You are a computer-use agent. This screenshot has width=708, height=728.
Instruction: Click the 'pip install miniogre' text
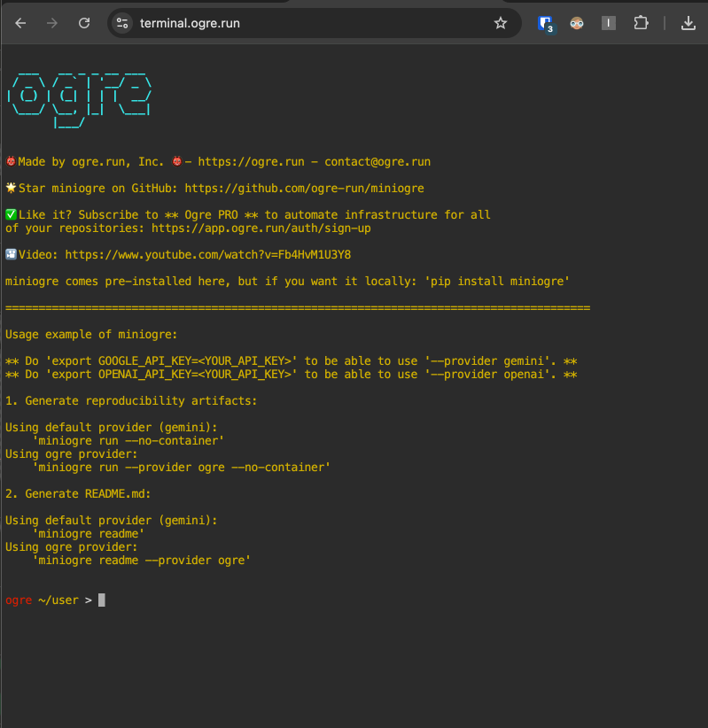coord(497,282)
